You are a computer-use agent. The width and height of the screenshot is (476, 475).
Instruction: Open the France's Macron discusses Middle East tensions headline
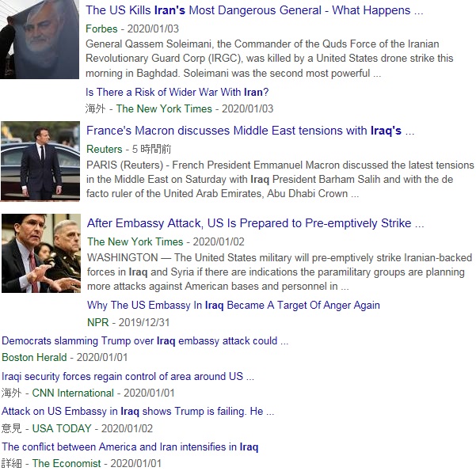(x=250, y=131)
